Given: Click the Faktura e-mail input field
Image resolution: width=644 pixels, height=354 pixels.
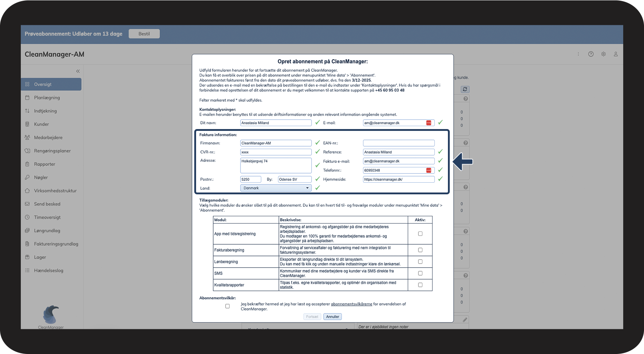Looking at the screenshot, I should point(399,161).
